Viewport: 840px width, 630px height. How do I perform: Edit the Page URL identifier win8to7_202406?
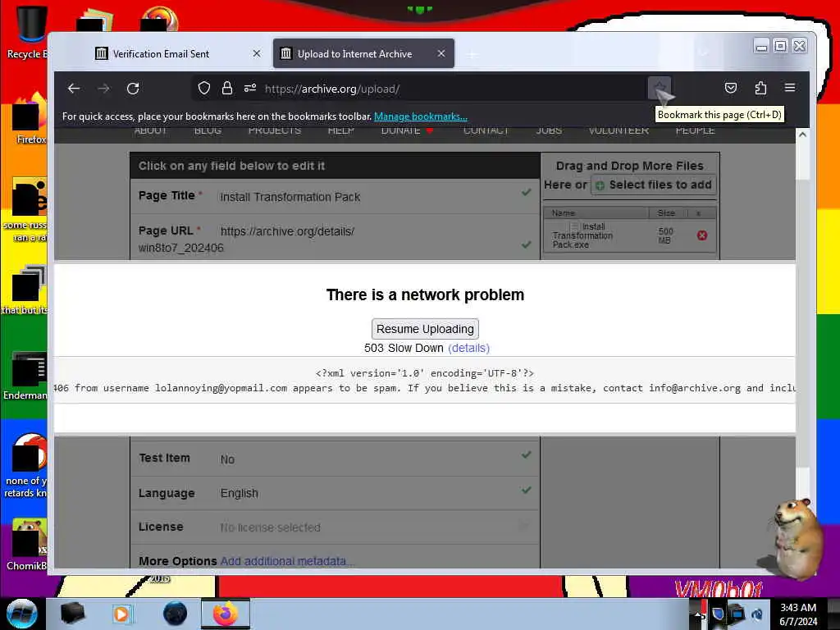(181, 248)
